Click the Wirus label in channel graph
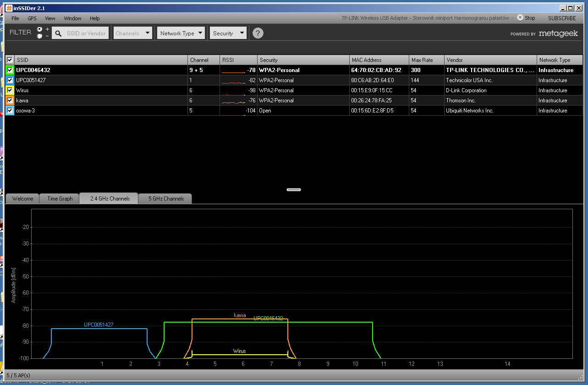 [239, 351]
